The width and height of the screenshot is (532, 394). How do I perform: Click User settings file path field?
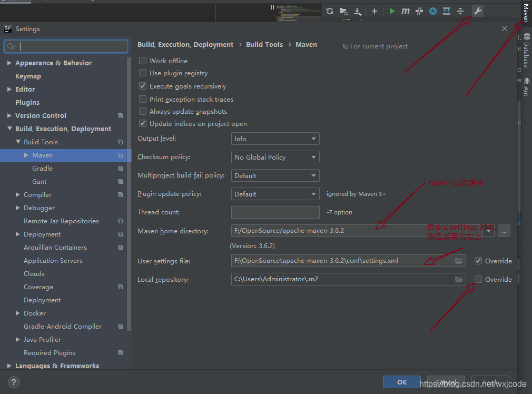(x=349, y=261)
